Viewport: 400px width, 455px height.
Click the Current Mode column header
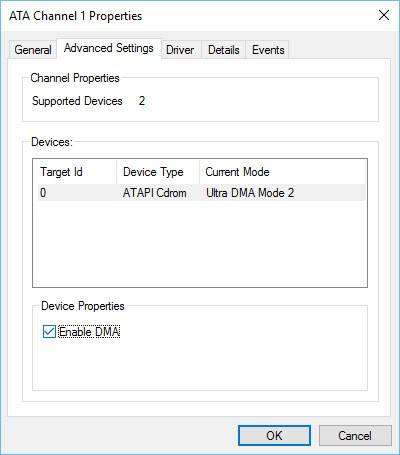pos(282,172)
